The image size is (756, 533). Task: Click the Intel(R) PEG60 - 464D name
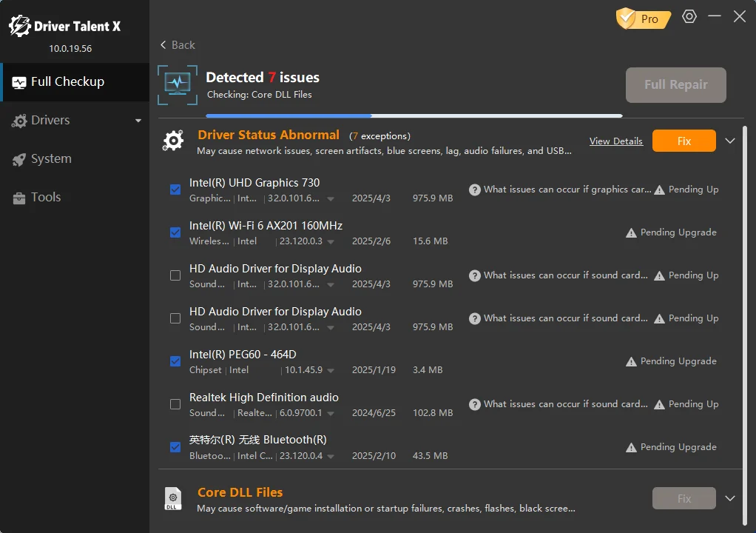coord(243,355)
